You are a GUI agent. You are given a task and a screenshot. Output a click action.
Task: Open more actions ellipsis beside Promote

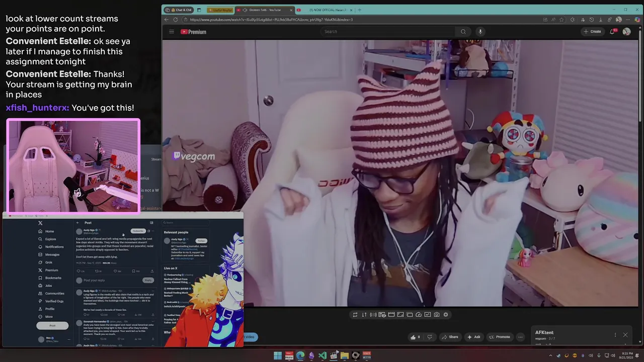[x=521, y=337]
